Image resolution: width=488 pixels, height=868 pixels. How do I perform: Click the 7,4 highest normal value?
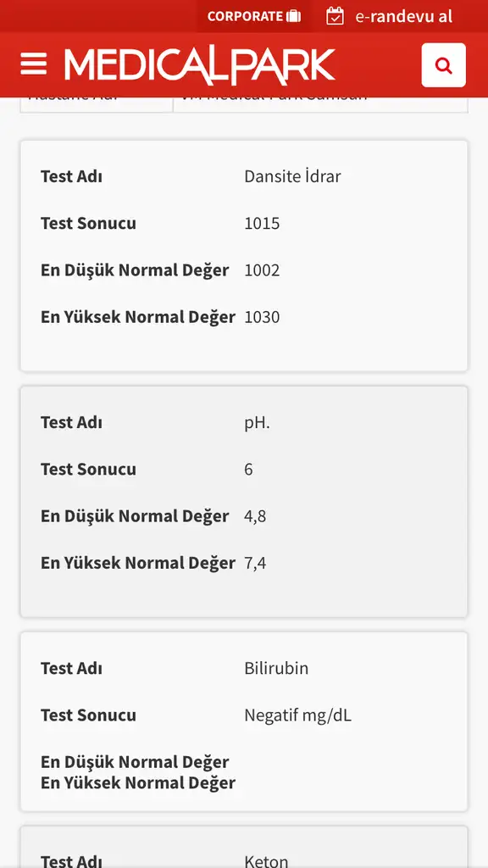255,563
